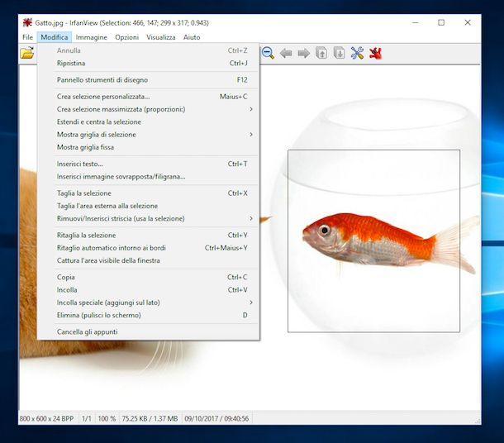Click the 09/10/2017 / 09:40:56 date entry

[x=216, y=418]
